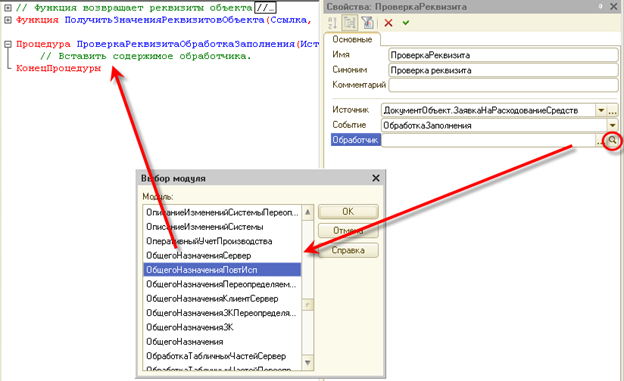This screenshot has height=381, width=624.
Task: Pin the Свойства properties panel
Action: 600,6
